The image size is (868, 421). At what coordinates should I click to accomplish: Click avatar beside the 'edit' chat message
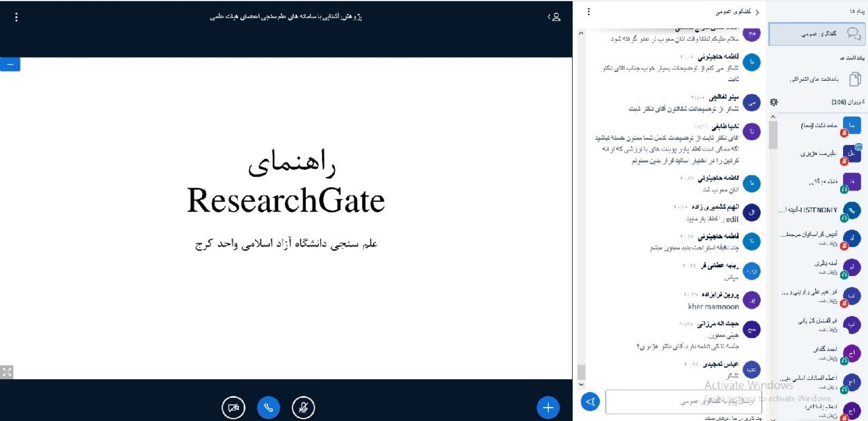pyautogui.click(x=752, y=212)
